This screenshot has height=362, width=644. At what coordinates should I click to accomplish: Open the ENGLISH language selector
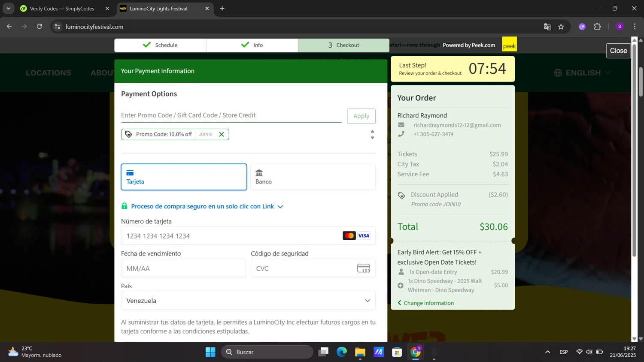(582, 73)
